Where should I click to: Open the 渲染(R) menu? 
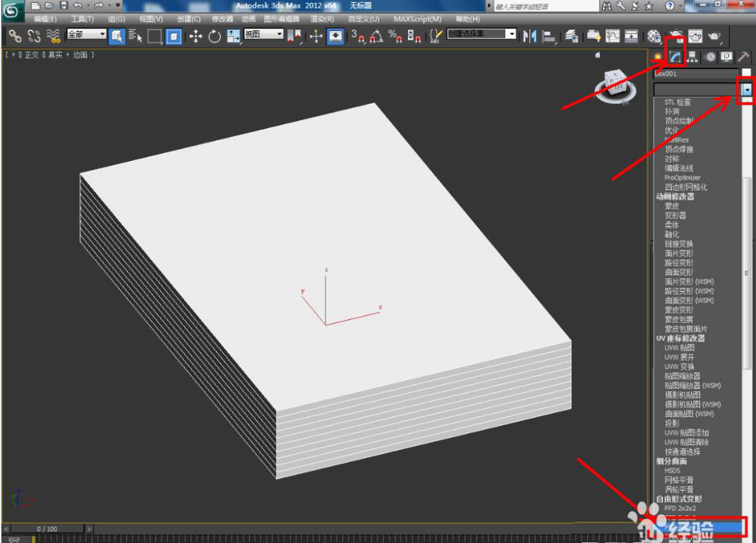pyautogui.click(x=322, y=19)
